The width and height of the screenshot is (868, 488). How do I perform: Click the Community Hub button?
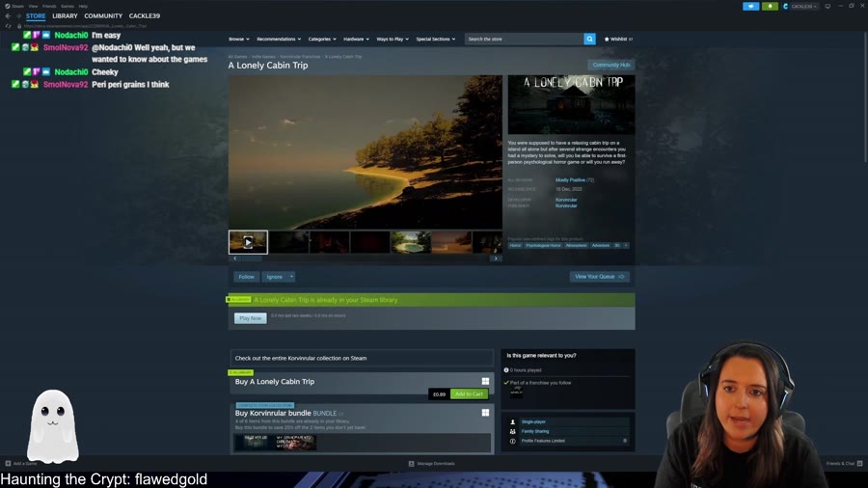(611, 65)
